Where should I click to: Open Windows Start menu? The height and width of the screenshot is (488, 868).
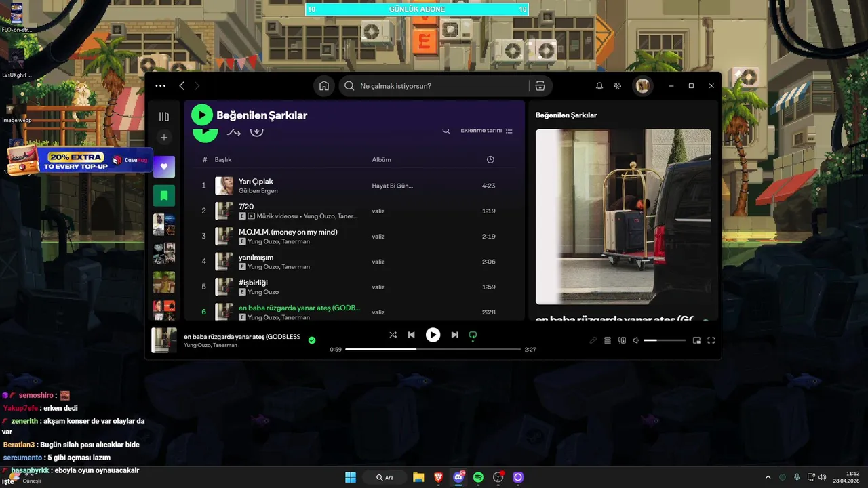click(x=351, y=477)
